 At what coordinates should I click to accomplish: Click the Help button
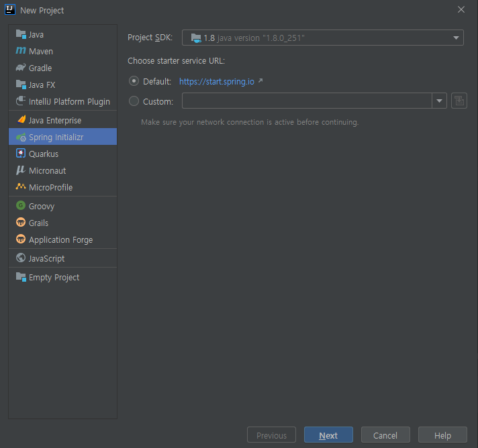coord(442,435)
